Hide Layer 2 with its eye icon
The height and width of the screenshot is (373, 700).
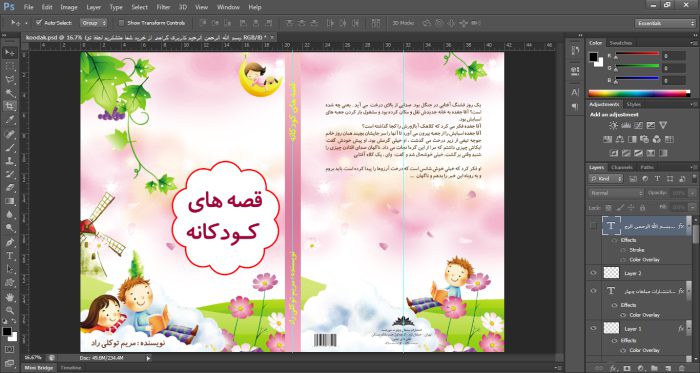coord(593,273)
